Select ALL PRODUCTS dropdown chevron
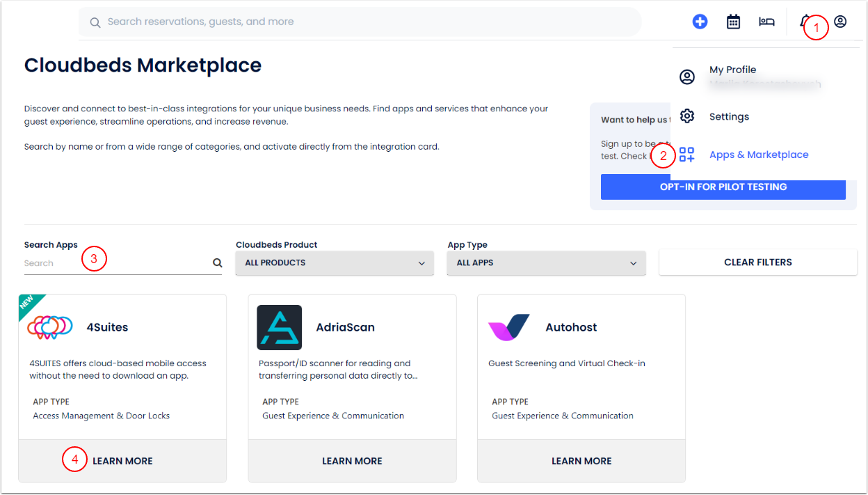 [421, 263]
